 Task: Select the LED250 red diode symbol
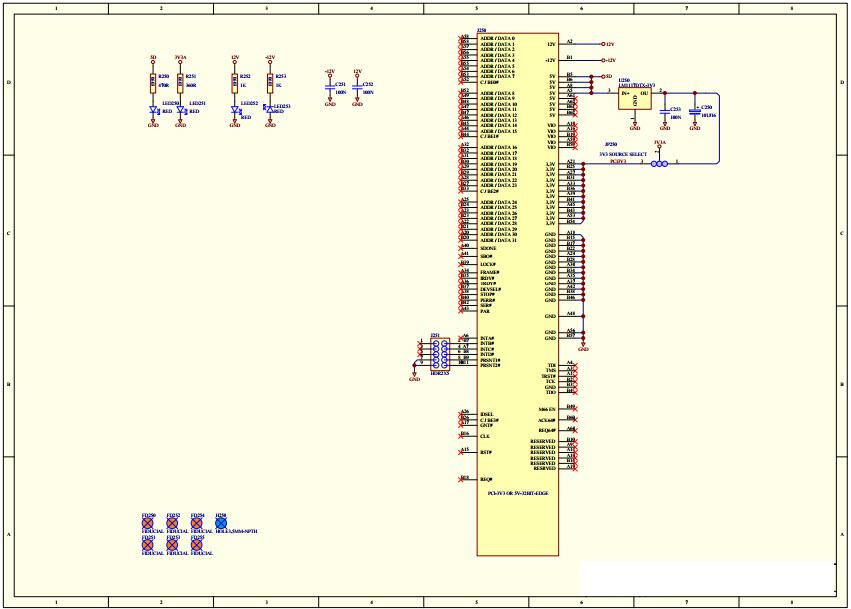click(154, 110)
